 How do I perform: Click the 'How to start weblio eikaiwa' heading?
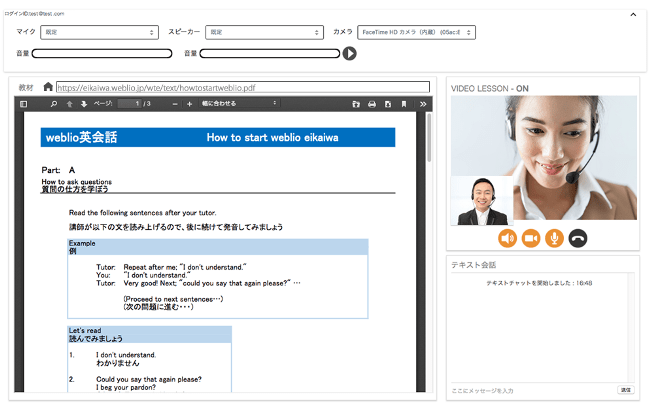point(272,138)
